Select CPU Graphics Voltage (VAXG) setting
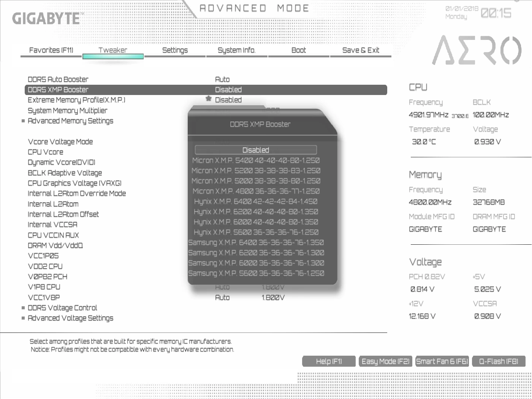532x399 pixels. [74, 183]
